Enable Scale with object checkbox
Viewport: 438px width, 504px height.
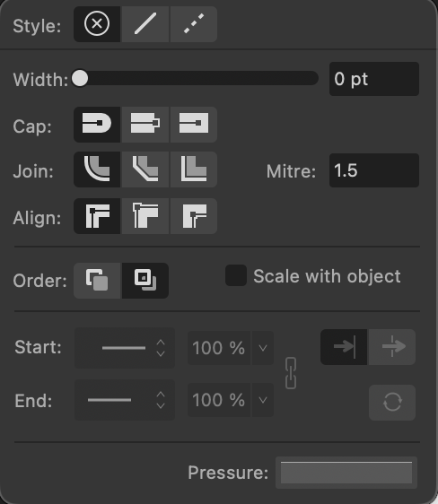pyautogui.click(x=236, y=275)
